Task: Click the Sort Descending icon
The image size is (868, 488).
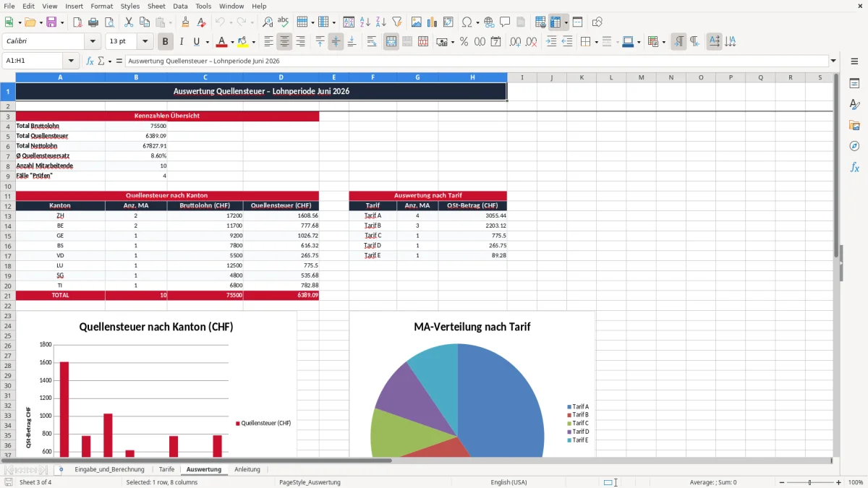Action: pos(381,22)
